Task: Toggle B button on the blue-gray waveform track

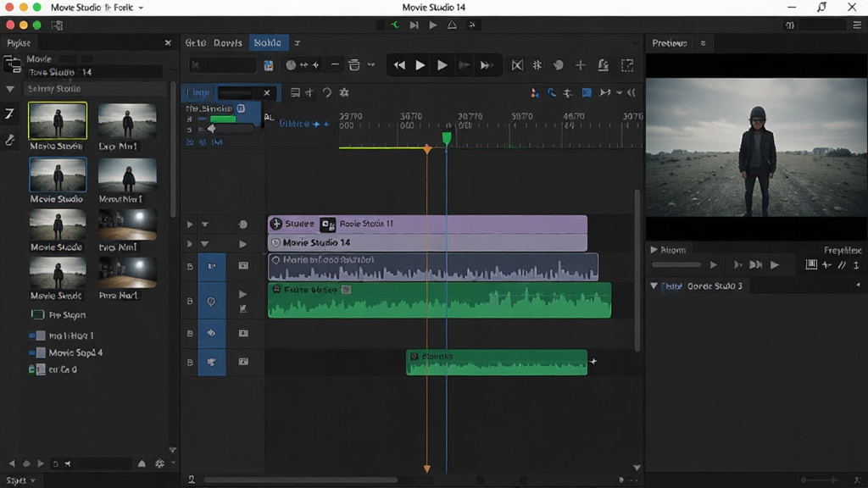Action: pyautogui.click(x=190, y=267)
